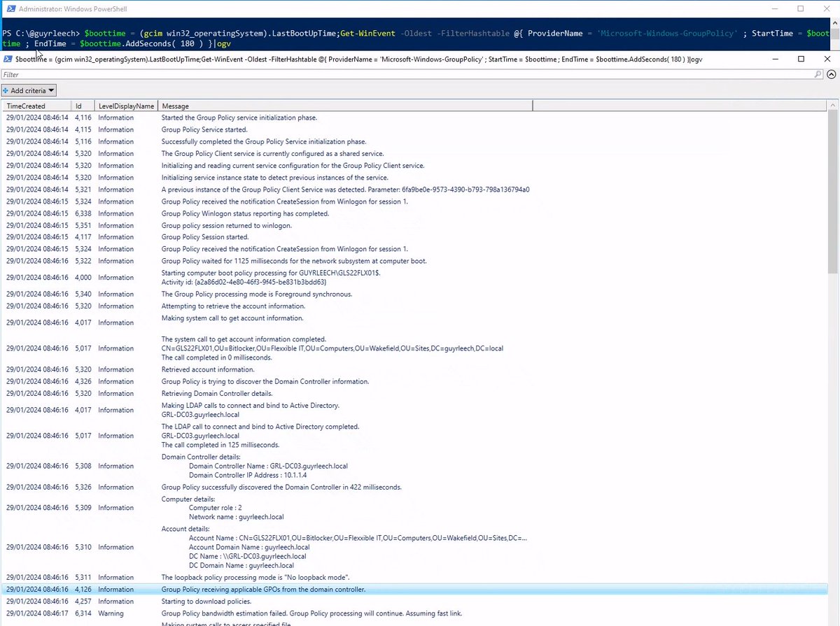This screenshot has height=626, width=840.
Task: Select row 'Group Policy Winlogon status reporting has completed.'
Action: click(414, 213)
